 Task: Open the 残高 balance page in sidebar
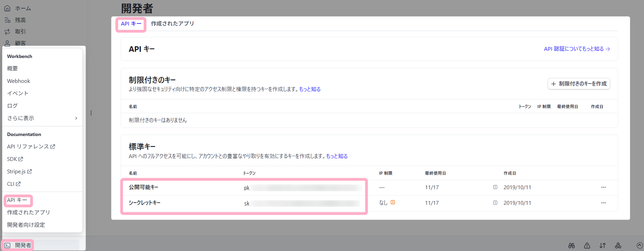20,20
